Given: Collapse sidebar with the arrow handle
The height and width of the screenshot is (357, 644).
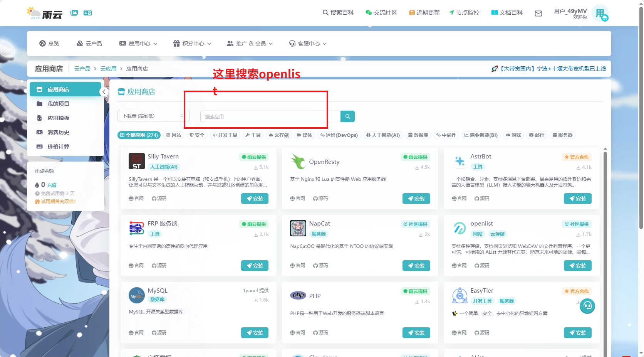Looking at the screenshot, I should [104, 92].
